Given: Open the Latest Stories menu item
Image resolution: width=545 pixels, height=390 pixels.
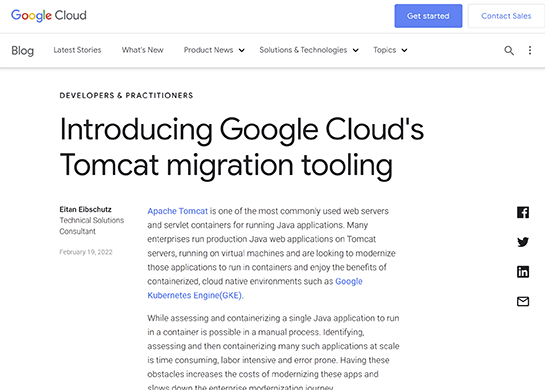Looking at the screenshot, I should click(x=77, y=50).
